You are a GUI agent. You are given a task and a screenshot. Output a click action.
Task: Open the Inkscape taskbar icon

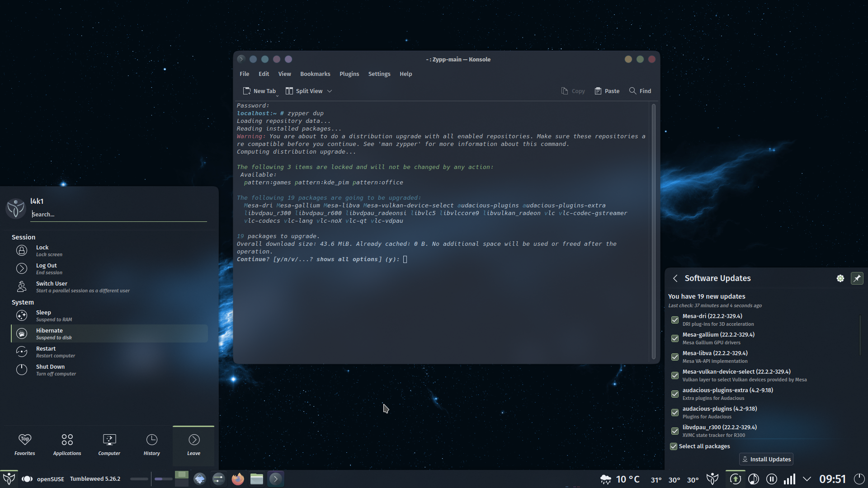click(x=199, y=479)
